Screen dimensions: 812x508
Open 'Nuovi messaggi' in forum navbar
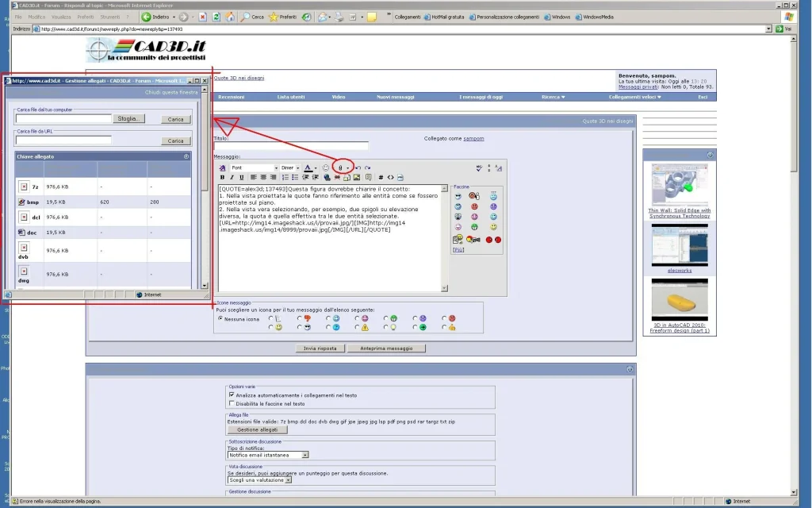click(x=395, y=97)
